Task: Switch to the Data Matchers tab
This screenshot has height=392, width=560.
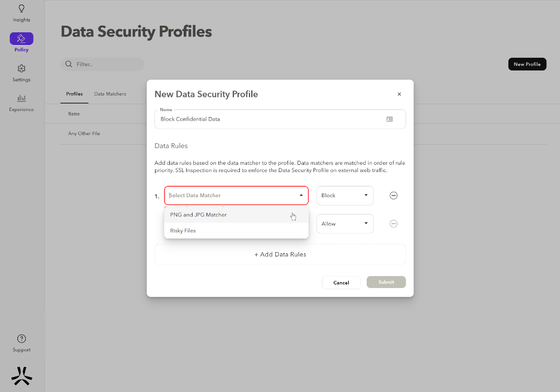Action: coord(110,94)
